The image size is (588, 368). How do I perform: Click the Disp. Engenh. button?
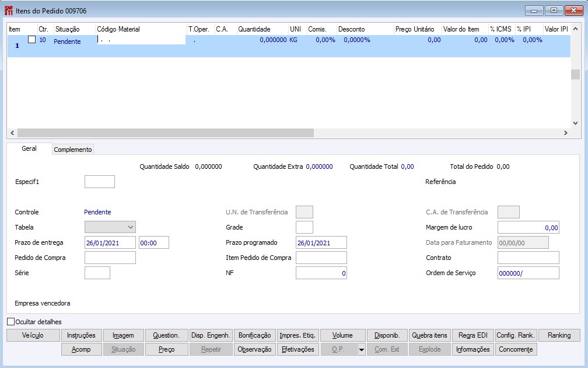[x=211, y=335]
